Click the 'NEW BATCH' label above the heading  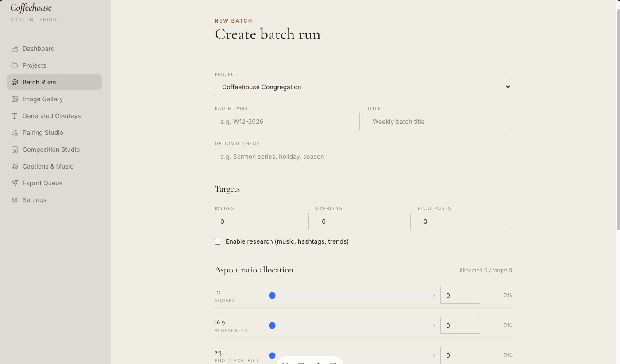point(233,21)
